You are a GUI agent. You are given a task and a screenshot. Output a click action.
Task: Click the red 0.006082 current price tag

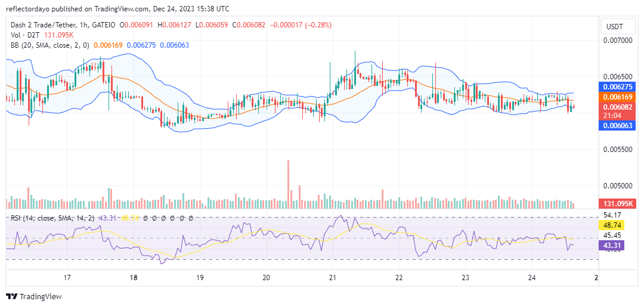pyautogui.click(x=617, y=107)
